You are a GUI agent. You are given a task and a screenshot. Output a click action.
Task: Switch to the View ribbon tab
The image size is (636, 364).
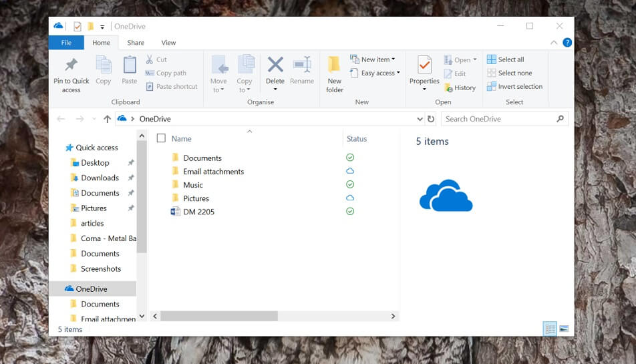click(x=168, y=43)
